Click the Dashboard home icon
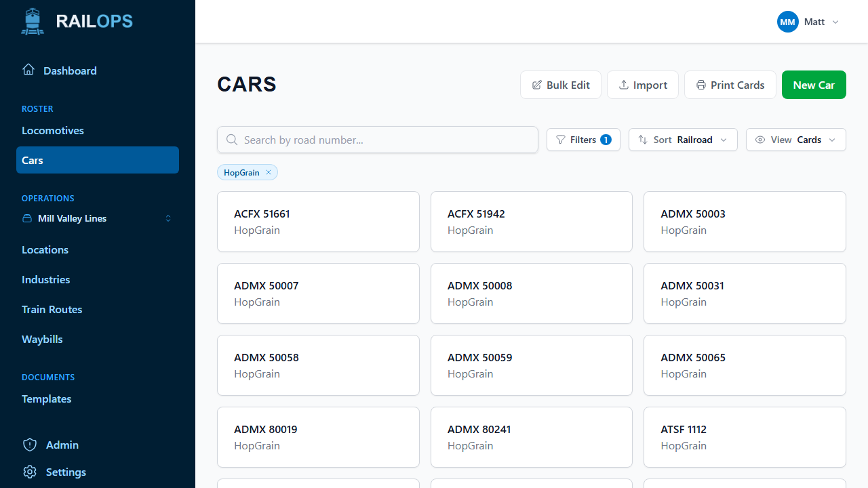This screenshot has height=488, width=868. [28, 70]
